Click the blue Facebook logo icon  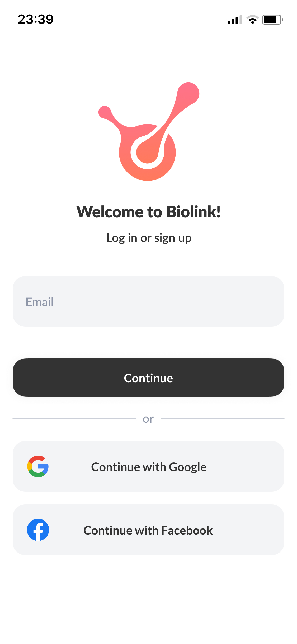coord(38,530)
